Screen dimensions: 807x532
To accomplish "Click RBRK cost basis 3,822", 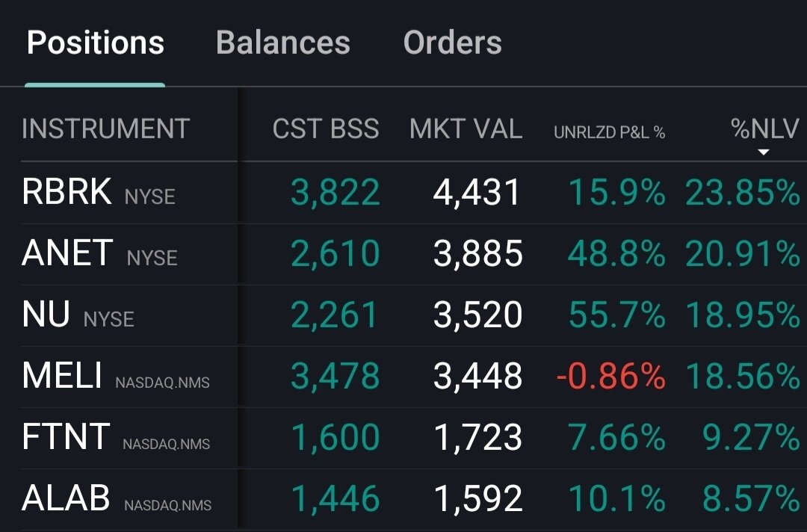I will click(335, 193).
